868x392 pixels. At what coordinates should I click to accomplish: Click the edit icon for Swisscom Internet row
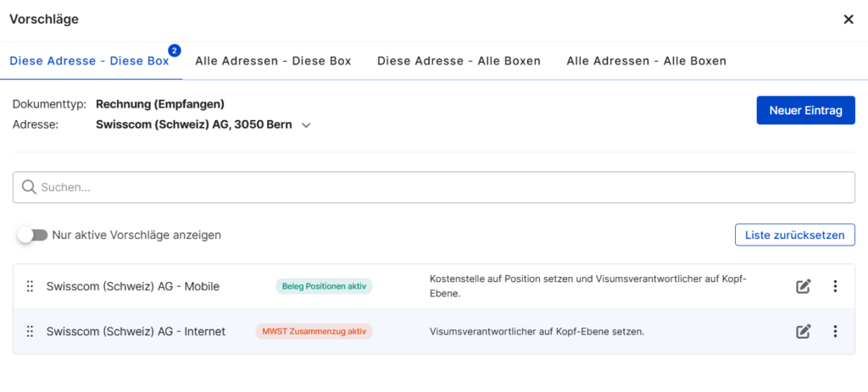pos(803,331)
